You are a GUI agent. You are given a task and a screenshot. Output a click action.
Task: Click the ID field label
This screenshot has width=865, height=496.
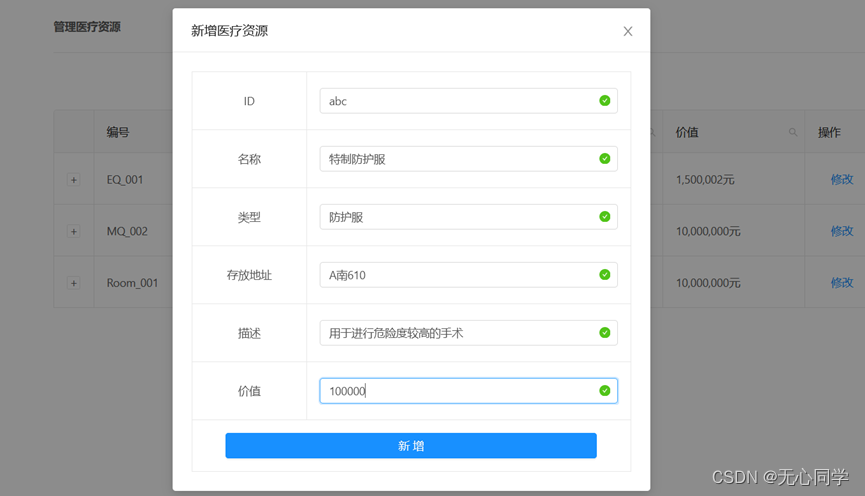249,101
